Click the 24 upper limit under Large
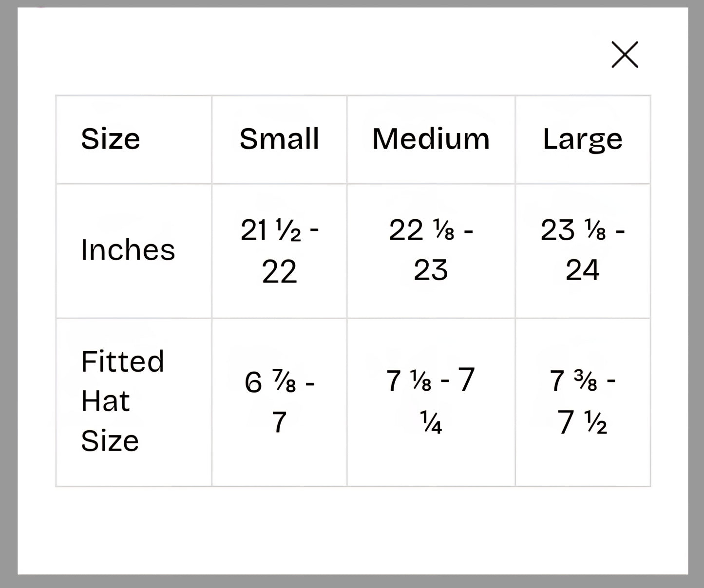This screenshot has height=588, width=704. [582, 270]
